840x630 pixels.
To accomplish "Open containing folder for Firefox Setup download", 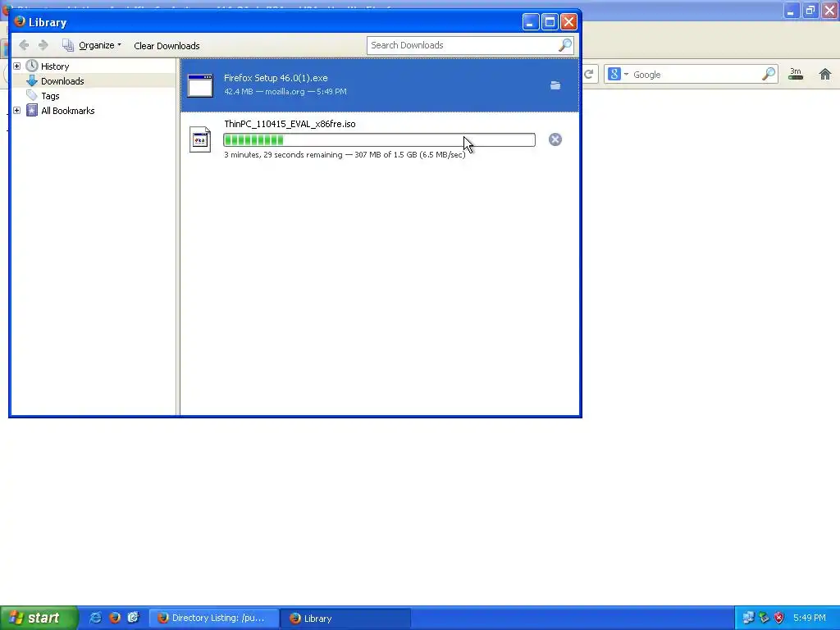I will 555,85.
